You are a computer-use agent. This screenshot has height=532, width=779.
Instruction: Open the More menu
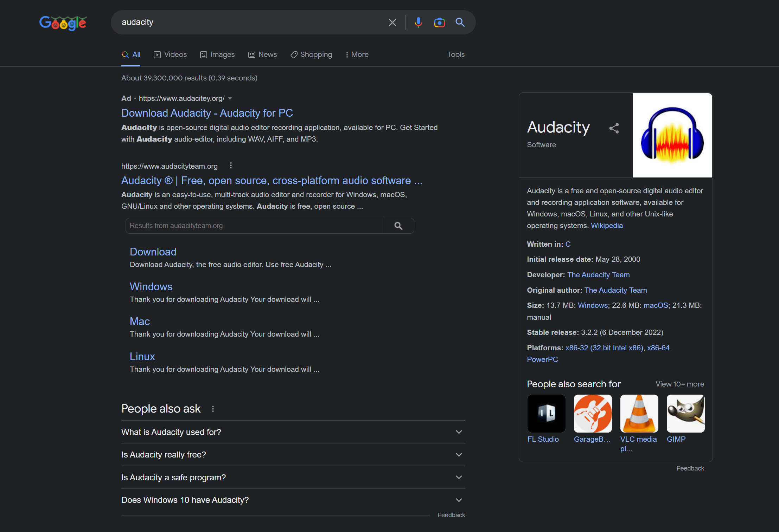tap(357, 54)
